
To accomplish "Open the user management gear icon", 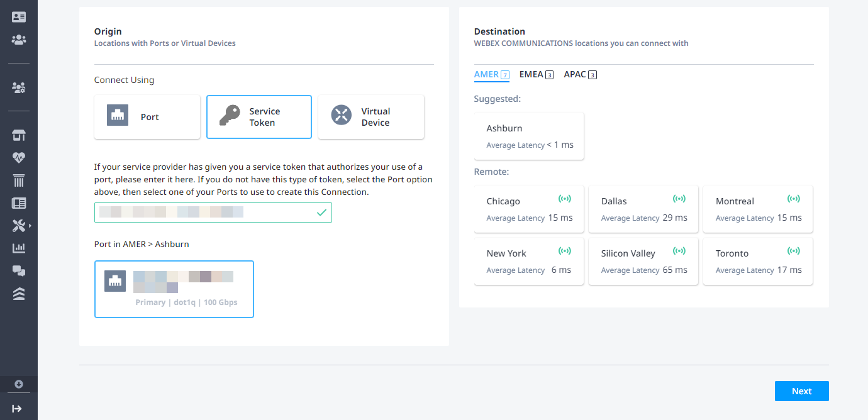I will (19, 88).
